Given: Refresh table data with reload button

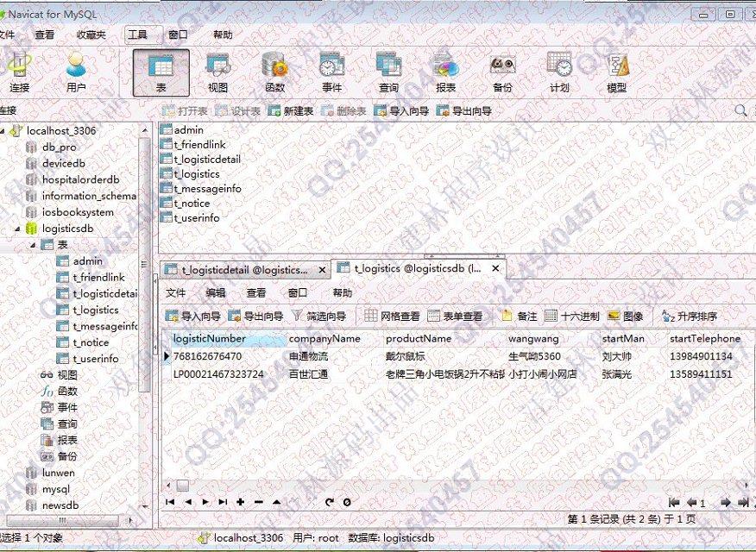Looking at the screenshot, I should coord(330,502).
